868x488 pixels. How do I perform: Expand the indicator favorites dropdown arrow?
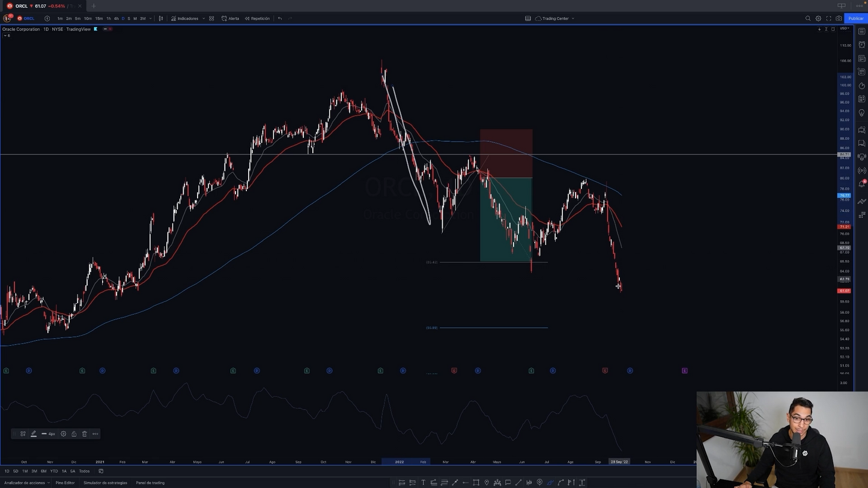[x=204, y=19]
